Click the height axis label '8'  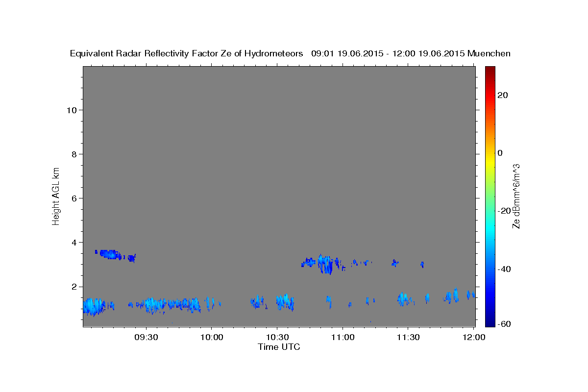pos(75,154)
